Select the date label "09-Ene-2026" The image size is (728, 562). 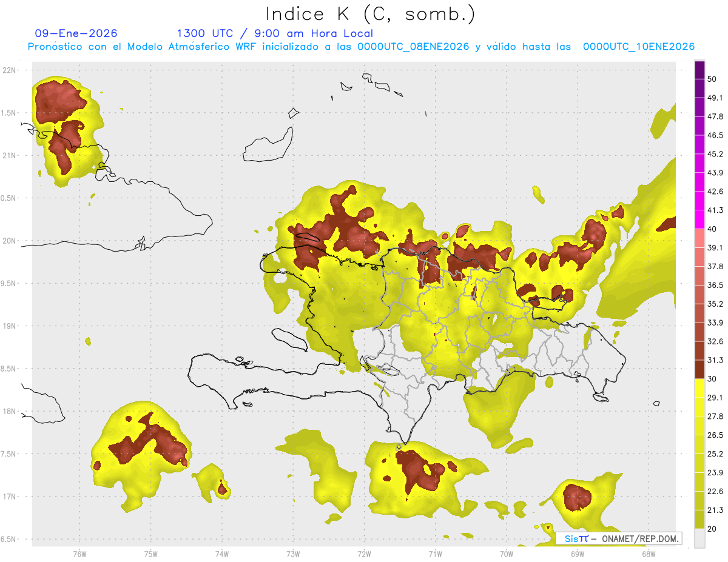tap(76, 33)
